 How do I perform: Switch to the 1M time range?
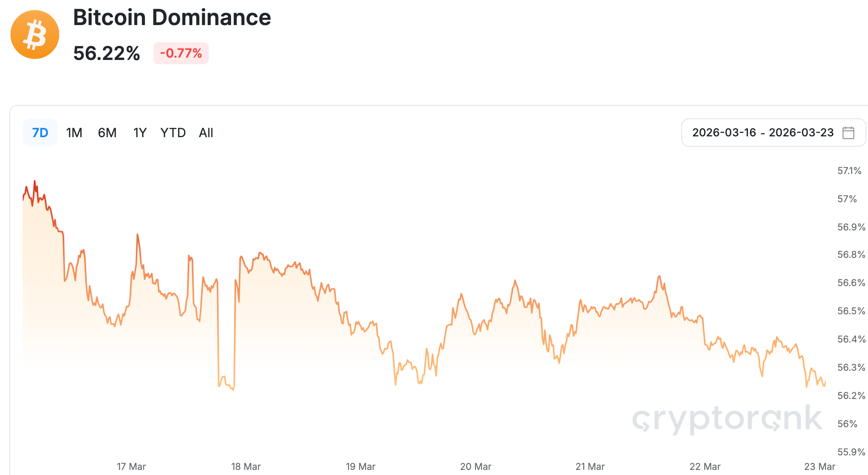coord(74,133)
